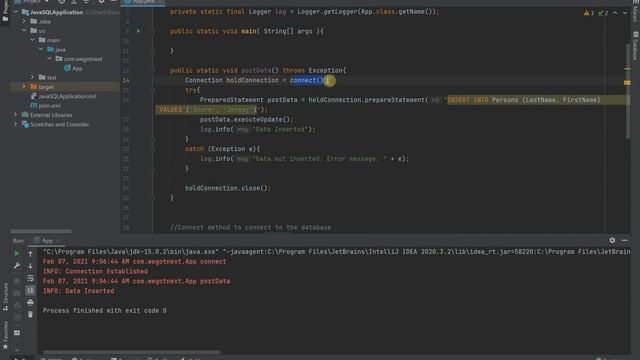The image size is (640, 360).
Task: Click postData.executeUpdate() line
Action: pyautogui.click(x=247, y=120)
